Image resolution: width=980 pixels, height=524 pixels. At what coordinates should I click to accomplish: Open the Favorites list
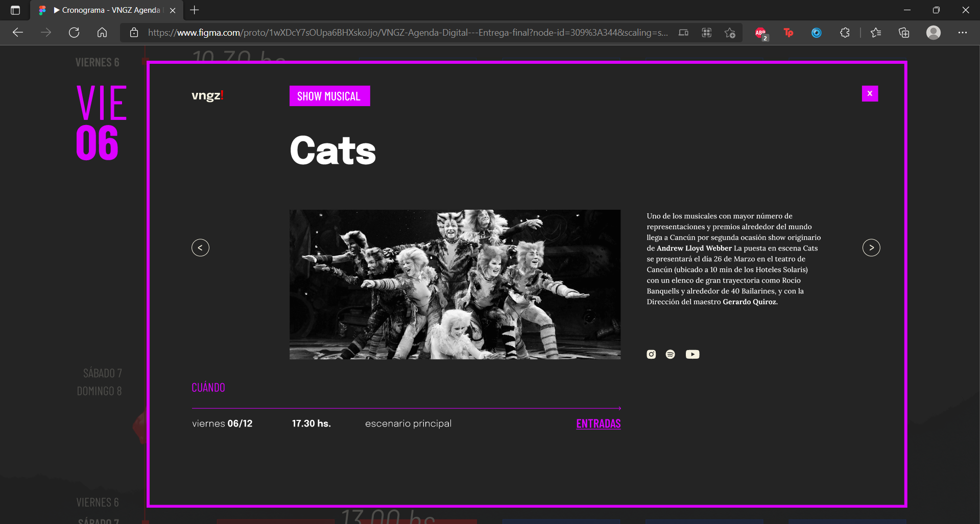click(x=876, y=33)
